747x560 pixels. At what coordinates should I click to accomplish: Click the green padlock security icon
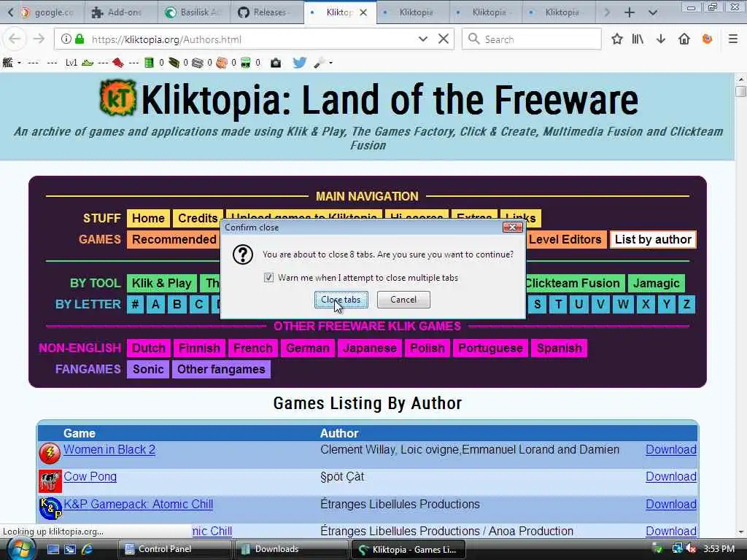[80, 39]
